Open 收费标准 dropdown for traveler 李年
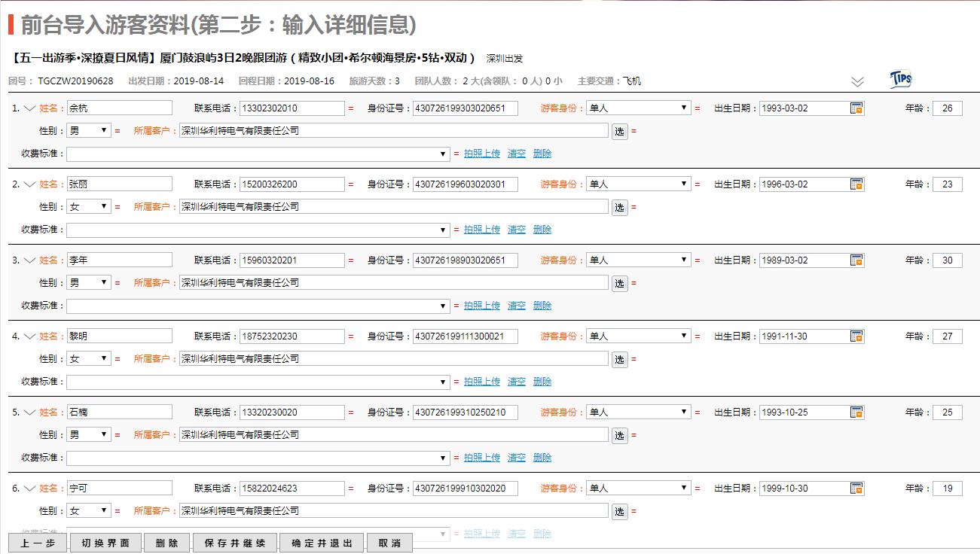Screen dimensions: 980x554 coord(258,306)
